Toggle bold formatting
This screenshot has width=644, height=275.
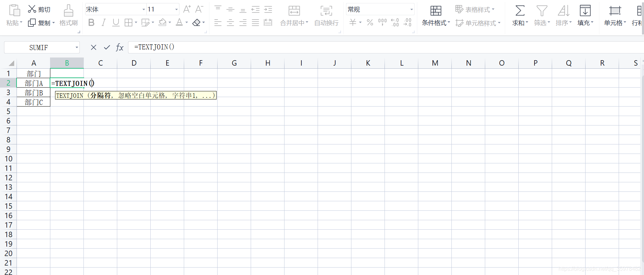[91, 23]
